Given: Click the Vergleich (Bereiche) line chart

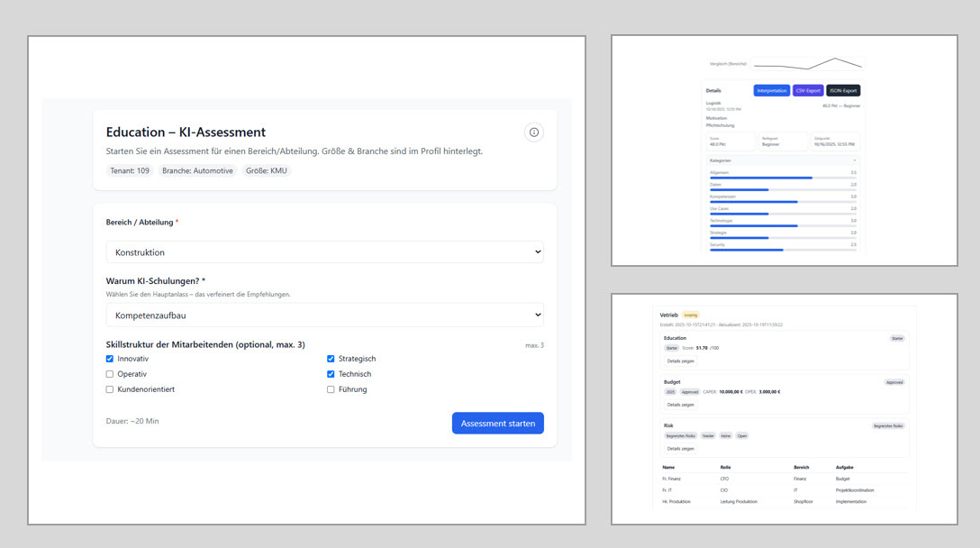Looking at the screenshot, I should click(x=808, y=64).
